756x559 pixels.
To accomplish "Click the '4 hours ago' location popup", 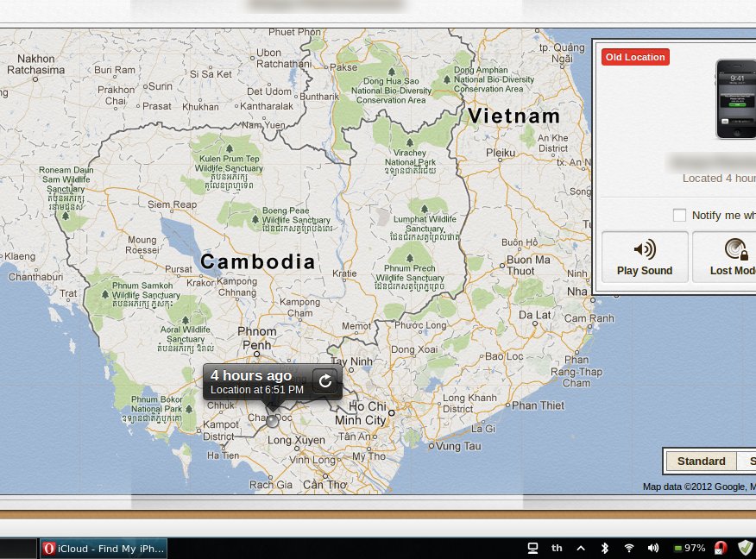I will click(273, 381).
